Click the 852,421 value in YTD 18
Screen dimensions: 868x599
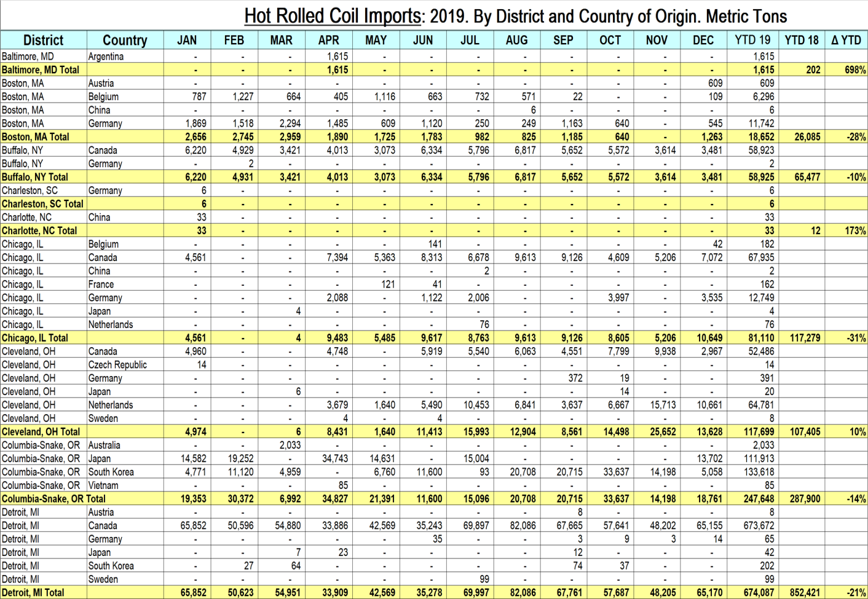[804, 593]
